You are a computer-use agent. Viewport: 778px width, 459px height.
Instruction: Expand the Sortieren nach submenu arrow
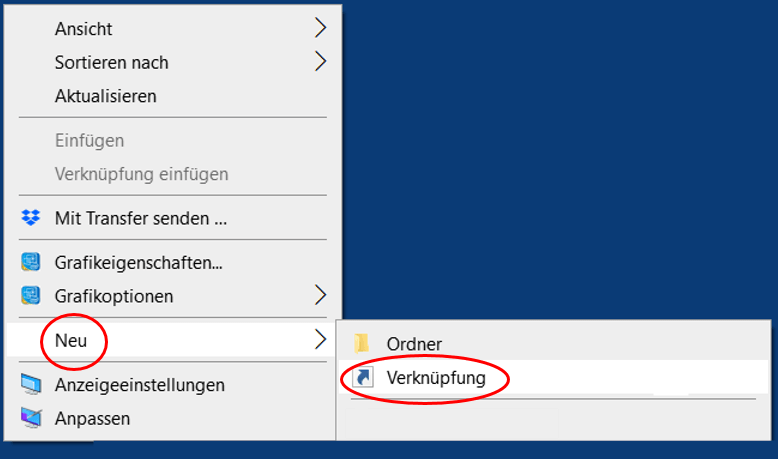(x=321, y=62)
